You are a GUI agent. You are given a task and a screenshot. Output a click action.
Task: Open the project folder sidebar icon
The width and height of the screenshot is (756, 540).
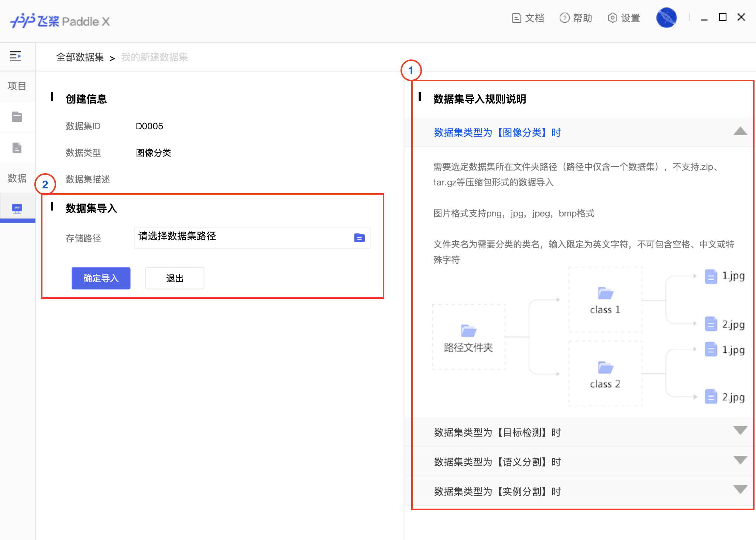coord(17,117)
